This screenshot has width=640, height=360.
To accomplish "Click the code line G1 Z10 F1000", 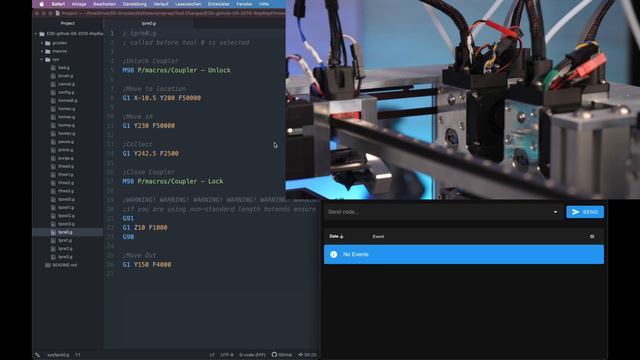I will [x=145, y=227].
